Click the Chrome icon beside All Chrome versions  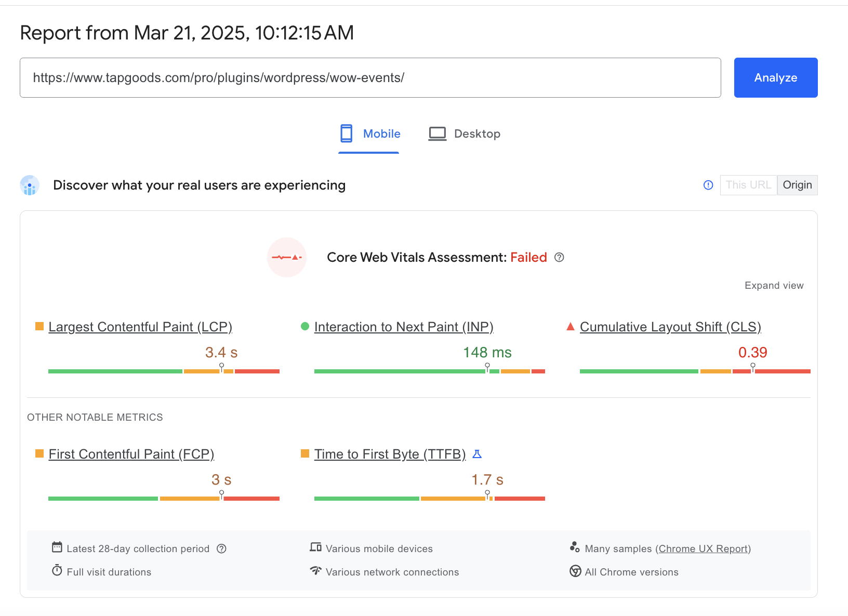[x=575, y=571]
